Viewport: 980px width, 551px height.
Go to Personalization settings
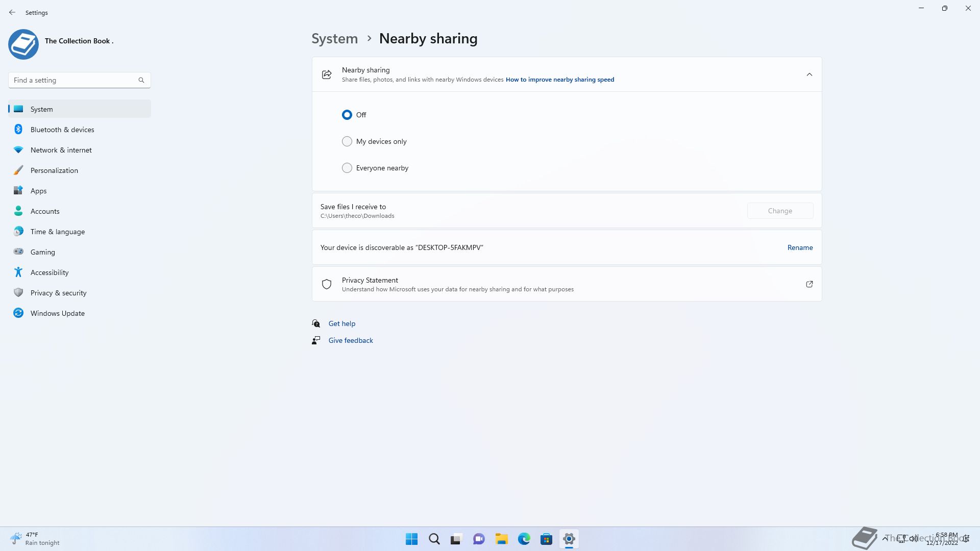80,170
